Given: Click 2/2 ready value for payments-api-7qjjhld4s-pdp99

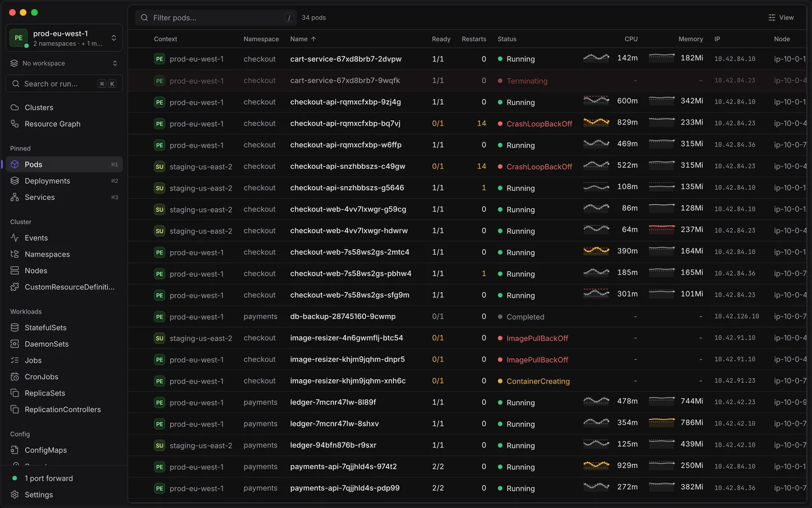Looking at the screenshot, I should coord(438,488).
